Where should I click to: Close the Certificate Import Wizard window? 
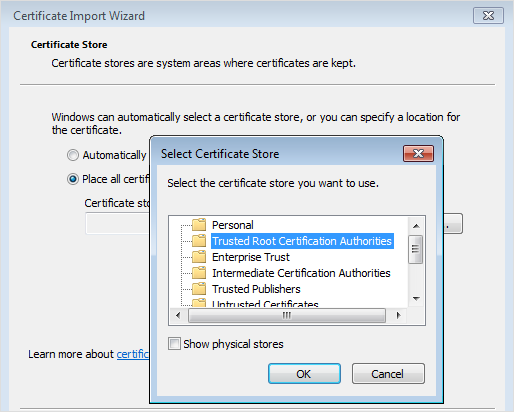(488, 16)
